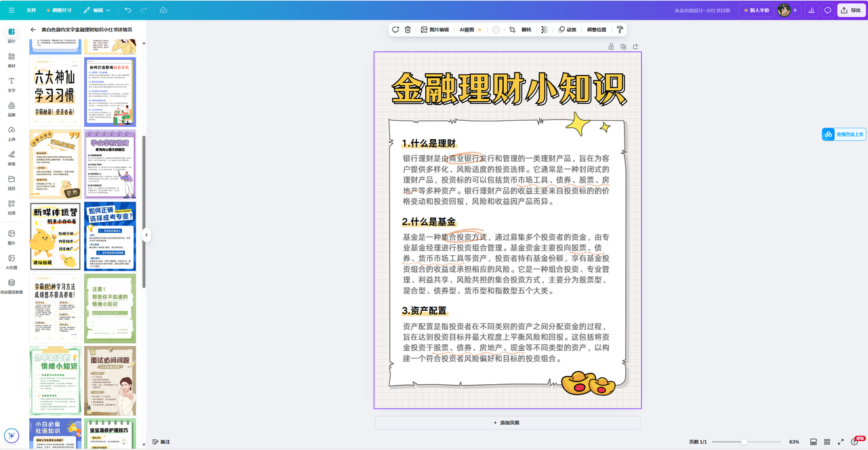Viewport: 868px width, 450px height.
Task: Click the zoom level slider
Action: 744,442
